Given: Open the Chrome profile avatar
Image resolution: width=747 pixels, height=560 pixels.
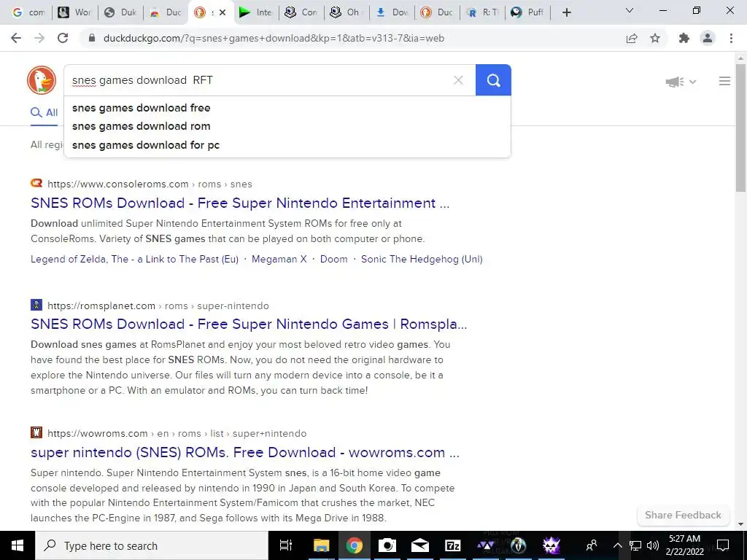Looking at the screenshot, I should pos(708,38).
